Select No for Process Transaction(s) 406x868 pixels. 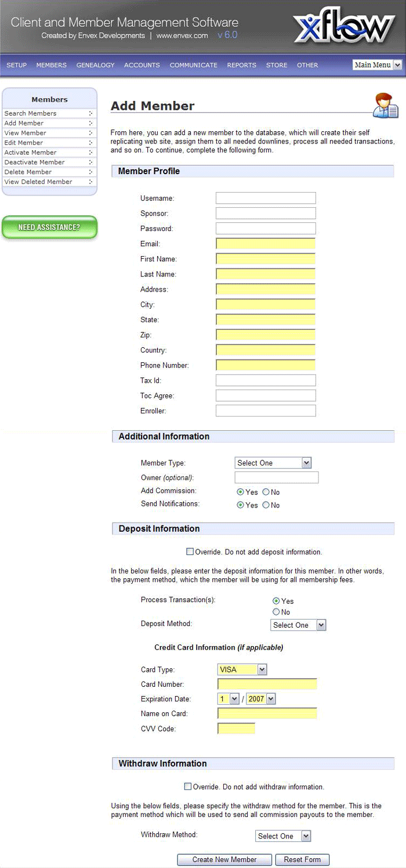[276, 612]
